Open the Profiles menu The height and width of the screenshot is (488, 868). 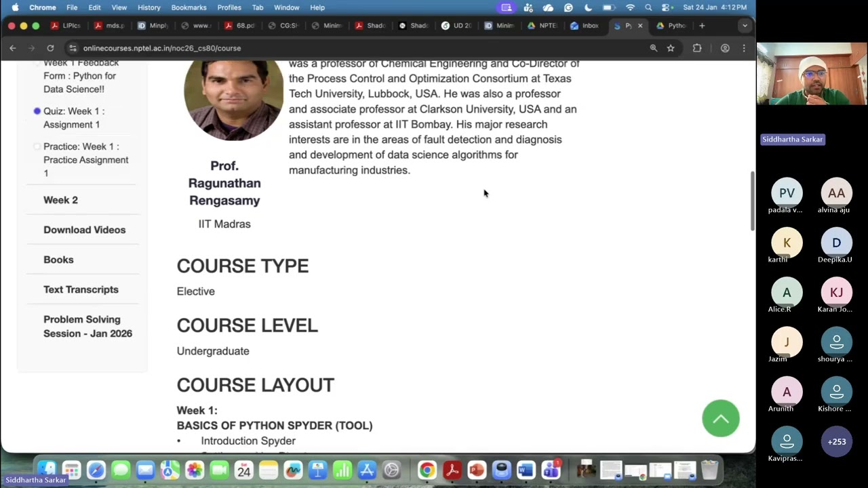[229, 7]
